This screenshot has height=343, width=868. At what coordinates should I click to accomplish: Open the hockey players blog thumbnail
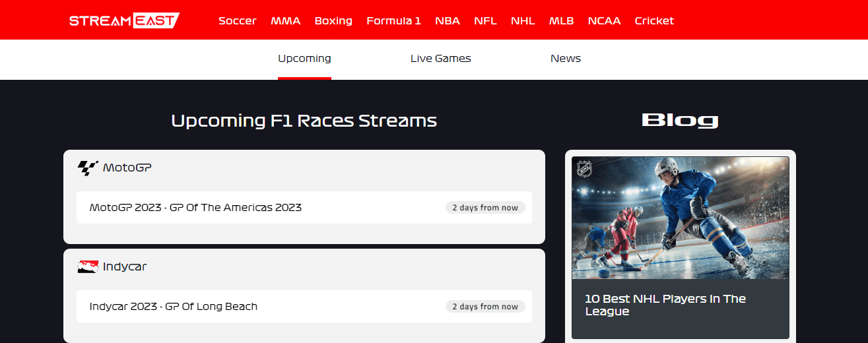(681, 218)
